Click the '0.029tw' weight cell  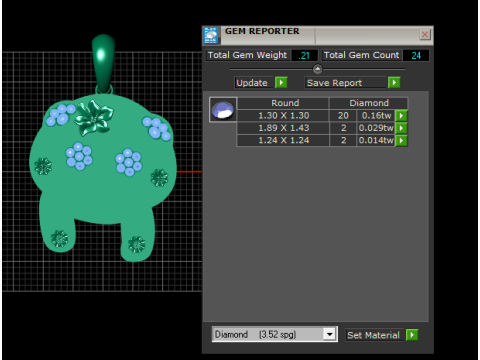tap(376, 128)
